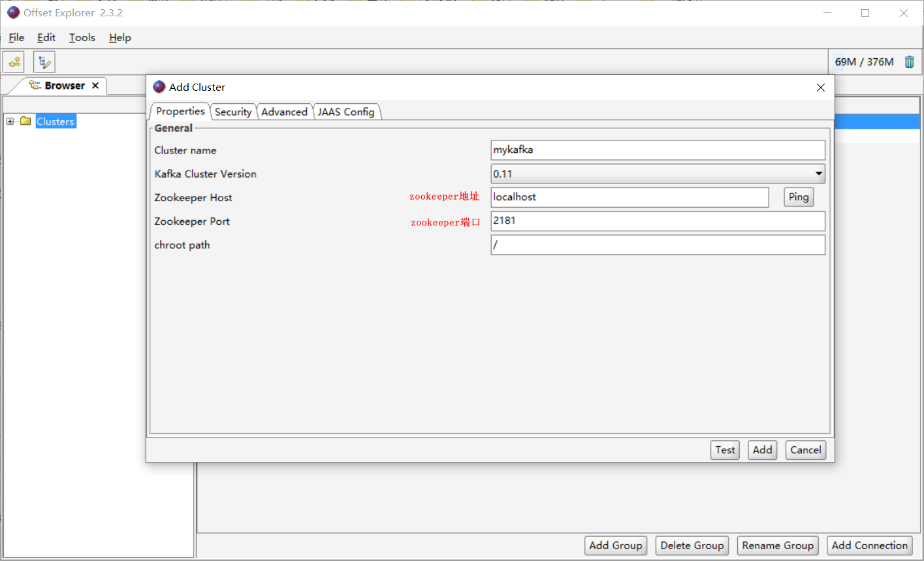Open the Help menu
This screenshot has height=561, width=924.
pyautogui.click(x=120, y=37)
